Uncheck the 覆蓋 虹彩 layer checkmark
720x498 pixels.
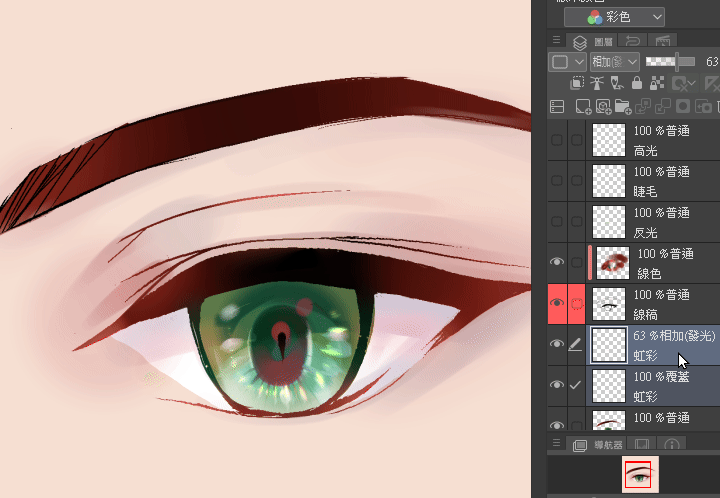click(575, 385)
